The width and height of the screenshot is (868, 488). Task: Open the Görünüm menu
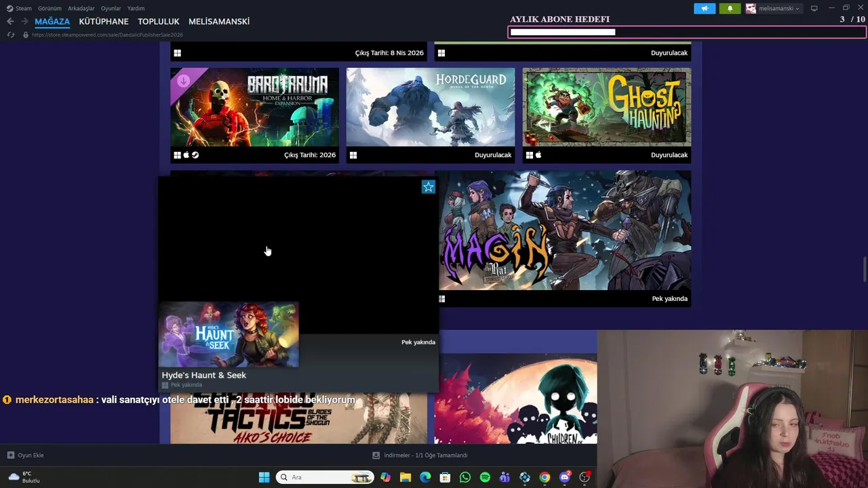(x=50, y=8)
